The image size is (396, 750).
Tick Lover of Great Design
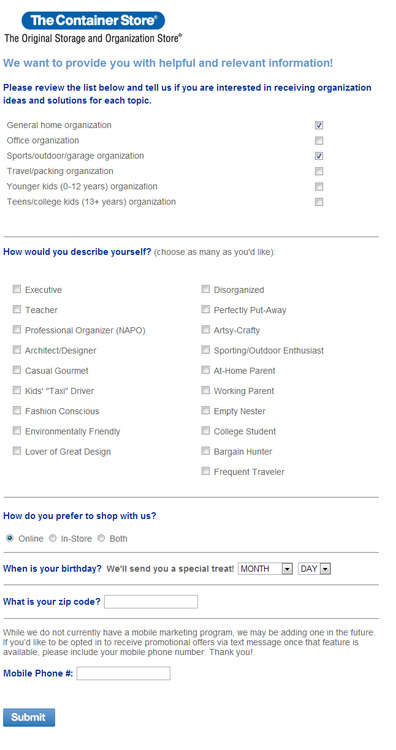17,451
